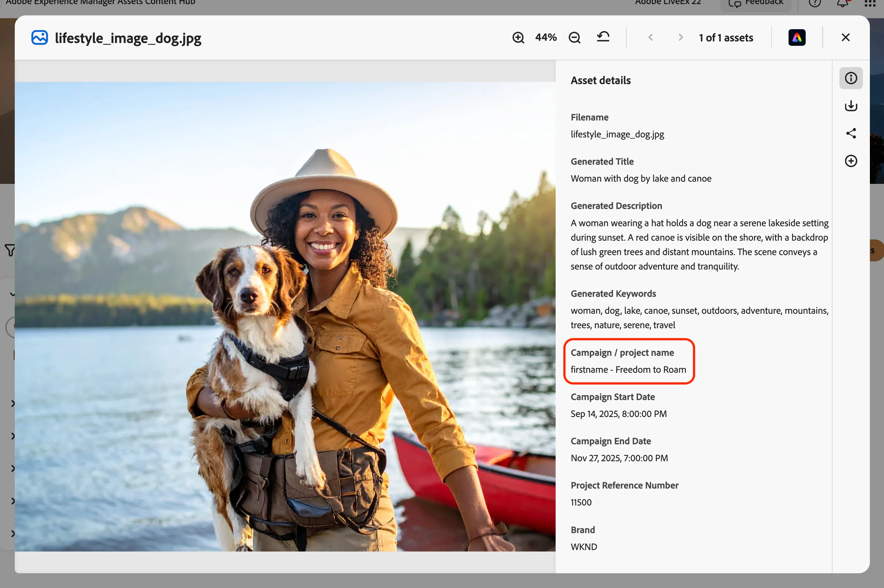Click the Asset details heading
The image size is (884, 588).
[601, 80]
